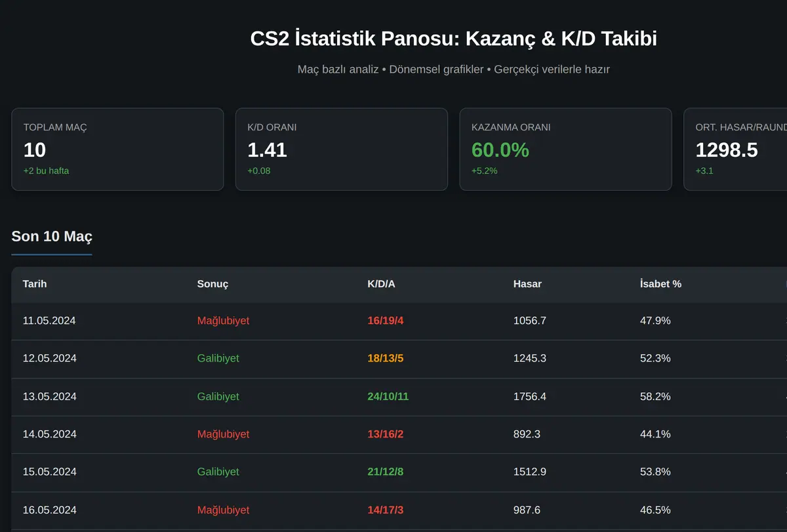Click the Hasar column header
The image size is (787, 532).
point(527,284)
